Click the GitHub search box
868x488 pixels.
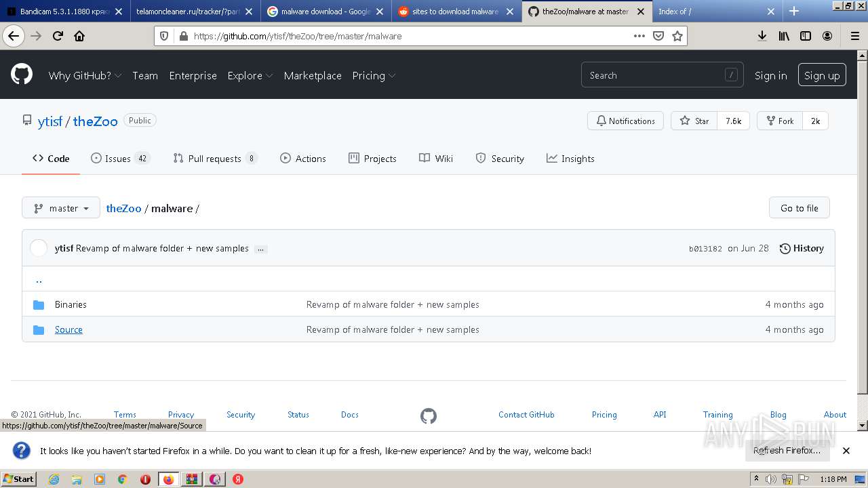tap(662, 75)
